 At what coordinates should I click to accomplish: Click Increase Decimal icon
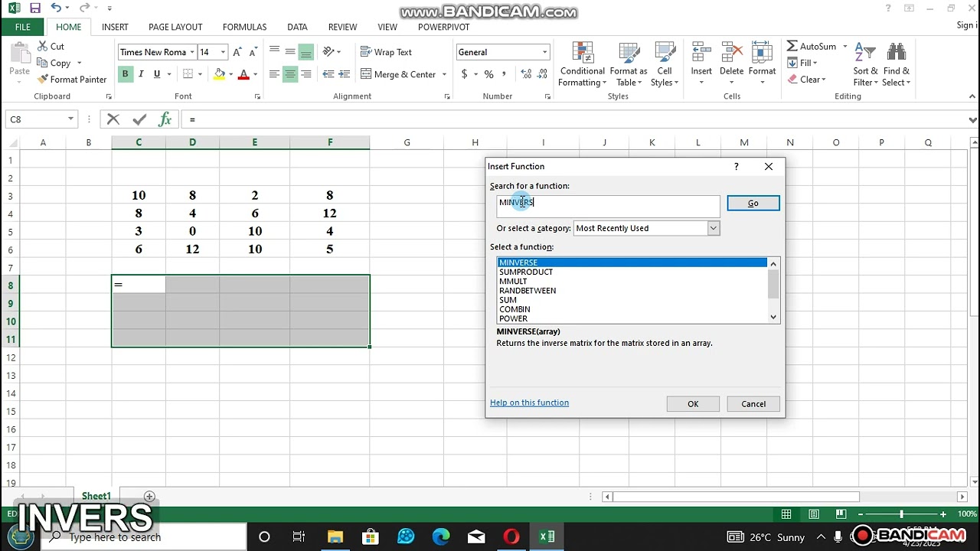coord(526,74)
